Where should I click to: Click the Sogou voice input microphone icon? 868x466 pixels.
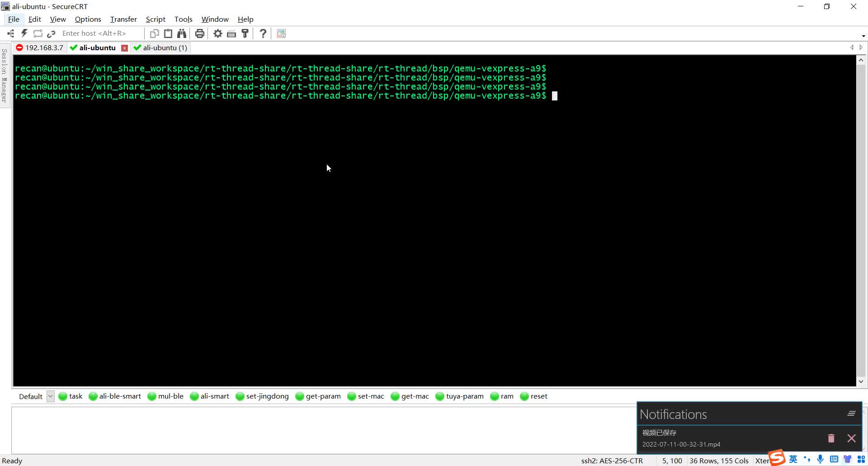point(821,460)
